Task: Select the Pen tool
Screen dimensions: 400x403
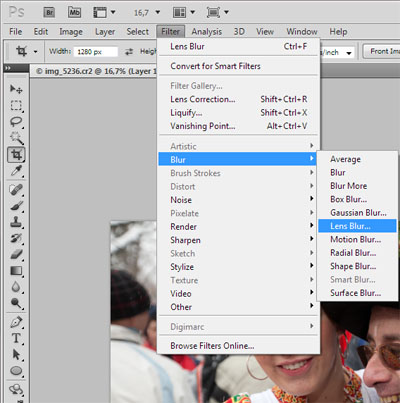Action: (16, 322)
